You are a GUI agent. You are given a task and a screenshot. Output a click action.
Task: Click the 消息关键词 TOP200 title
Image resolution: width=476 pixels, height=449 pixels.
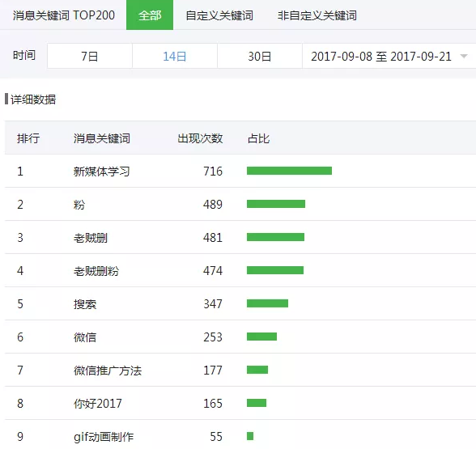64,15
